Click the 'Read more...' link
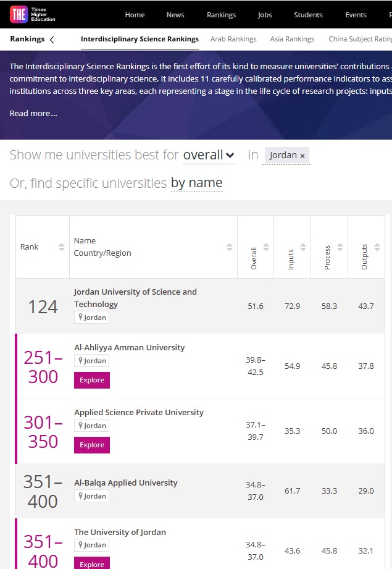392x569 pixels. pos(33,114)
